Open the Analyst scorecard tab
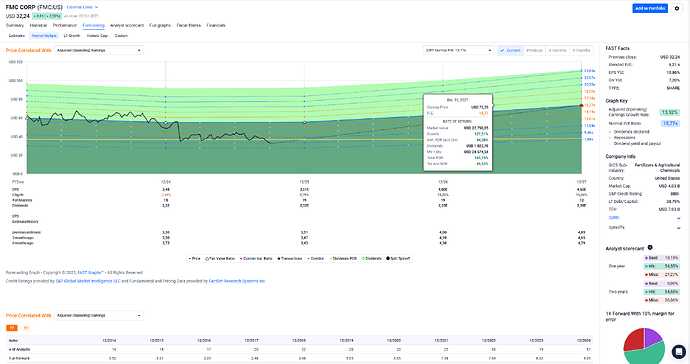The image size is (690, 364). click(127, 25)
